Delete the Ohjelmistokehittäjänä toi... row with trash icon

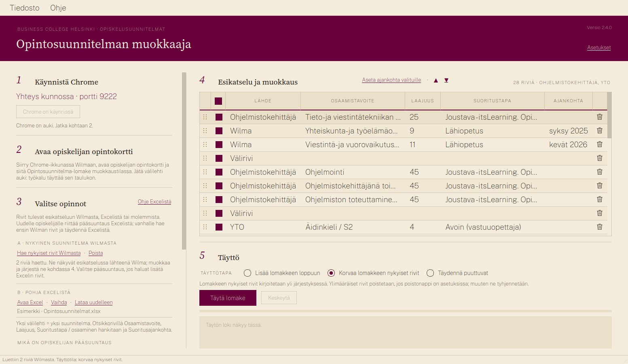[x=600, y=186]
